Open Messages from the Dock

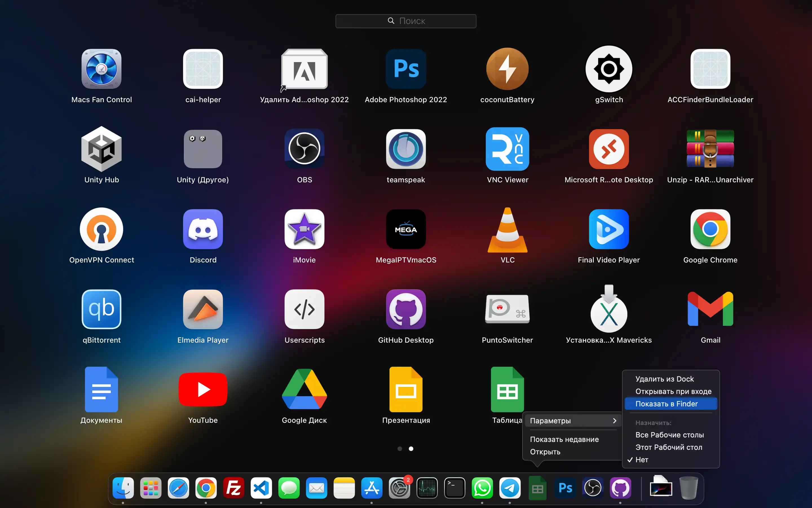[288, 487]
